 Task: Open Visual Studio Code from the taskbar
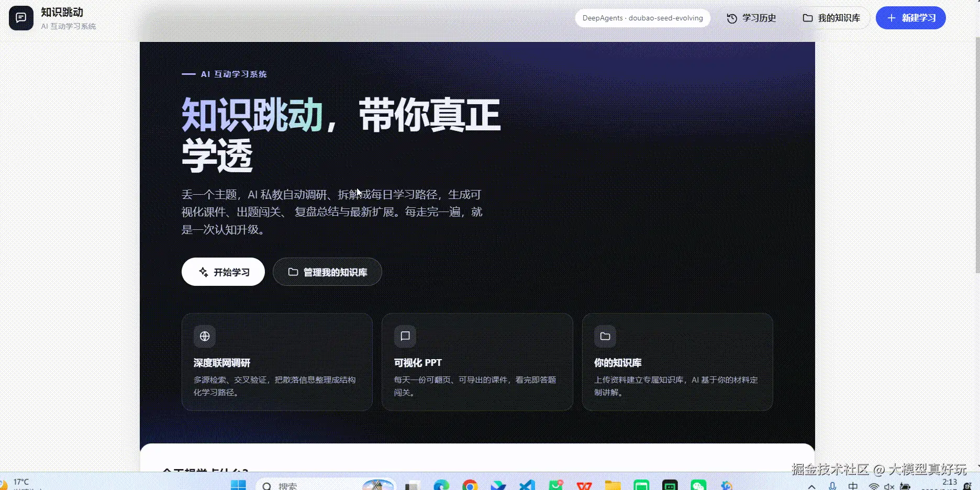pos(527,485)
